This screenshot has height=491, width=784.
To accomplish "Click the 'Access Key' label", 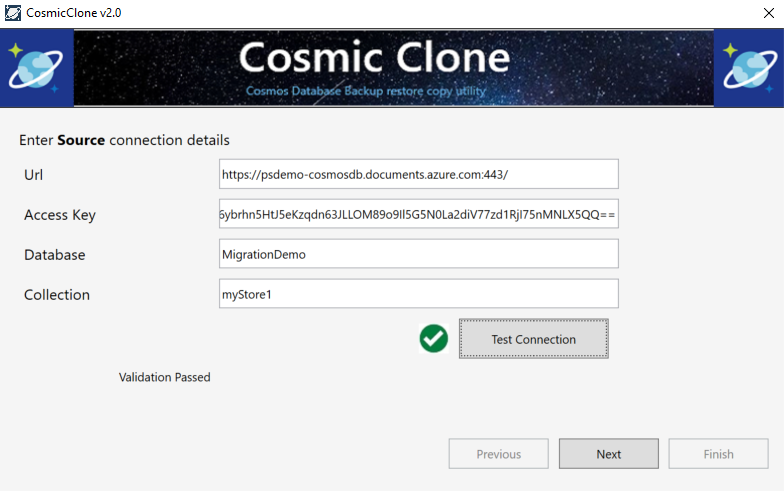I will (60, 215).
